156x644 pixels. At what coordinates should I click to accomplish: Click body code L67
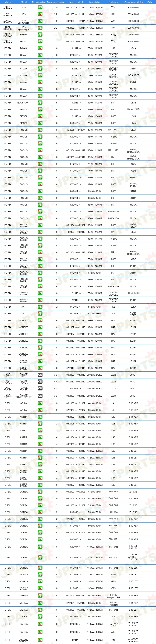tap(113, 464)
